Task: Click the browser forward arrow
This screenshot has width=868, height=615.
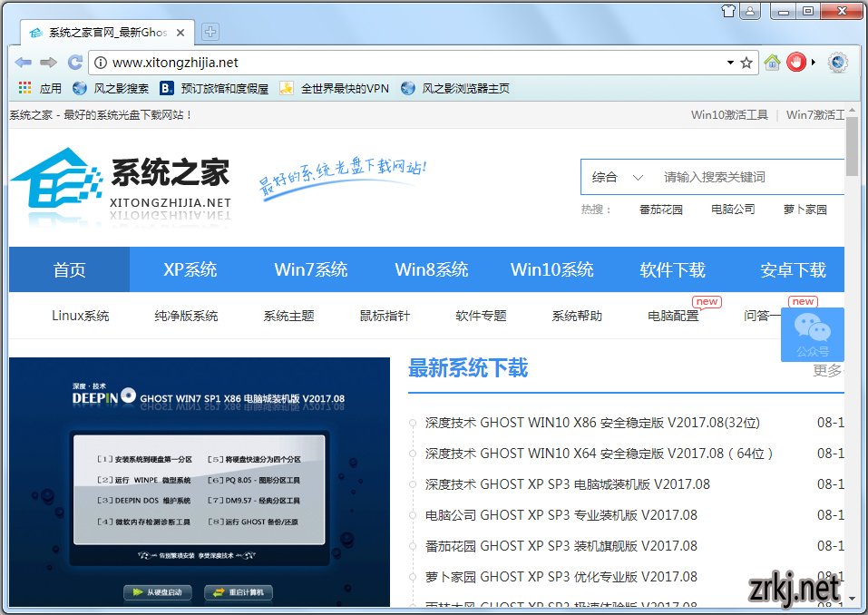Action: click(x=49, y=63)
